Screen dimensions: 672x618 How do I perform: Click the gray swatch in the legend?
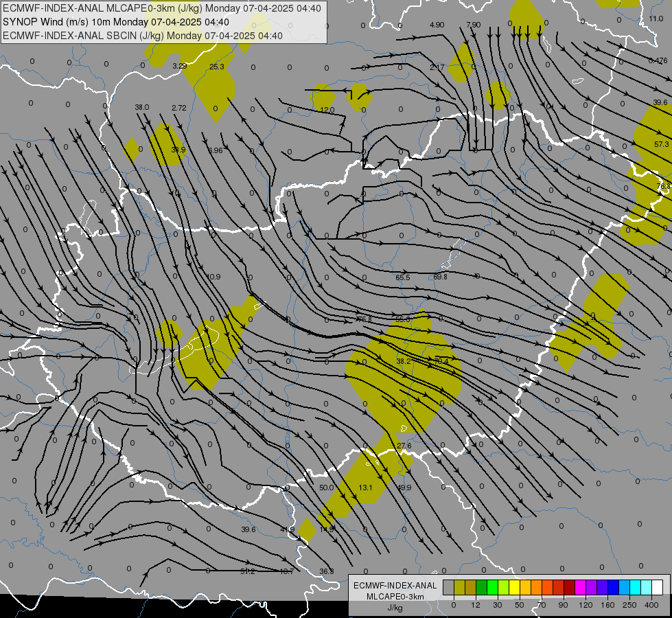point(449,587)
